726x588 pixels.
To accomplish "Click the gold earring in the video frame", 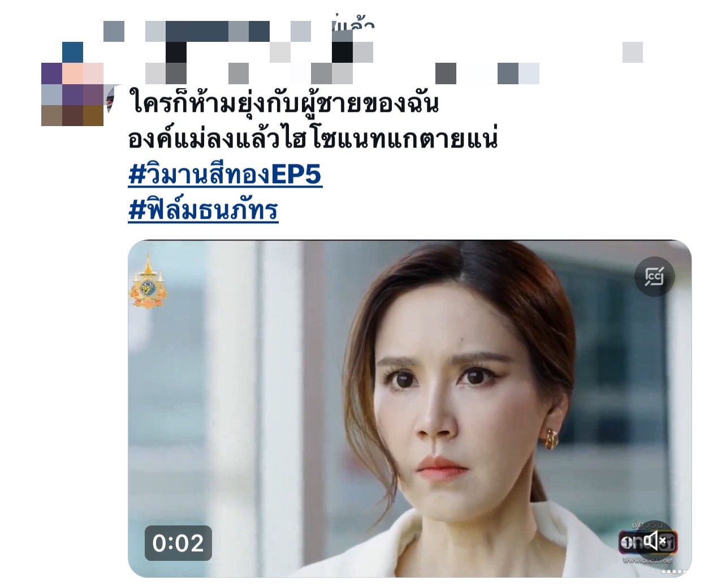I will (x=550, y=438).
